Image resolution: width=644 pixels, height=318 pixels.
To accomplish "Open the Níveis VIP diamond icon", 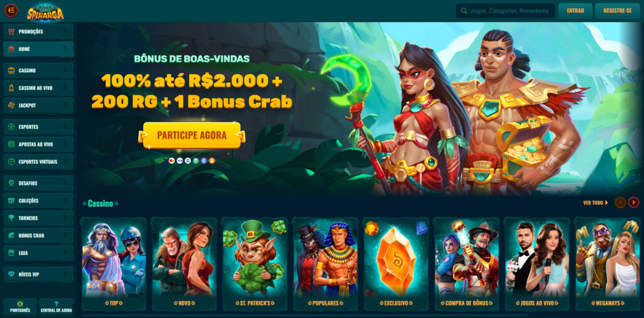I will (11, 274).
